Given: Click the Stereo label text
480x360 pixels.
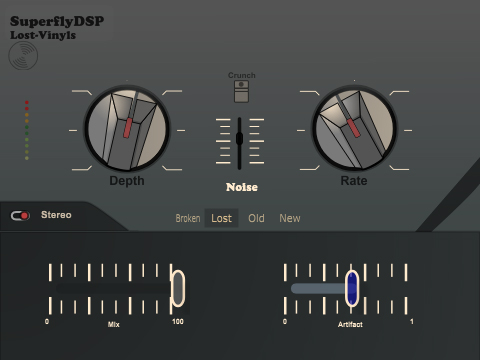Looking at the screenshot, I should coord(56,215).
